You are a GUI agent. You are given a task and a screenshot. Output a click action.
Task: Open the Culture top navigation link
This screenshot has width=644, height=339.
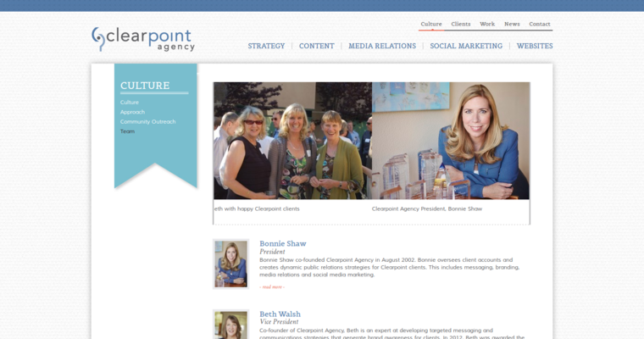point(431,24)
